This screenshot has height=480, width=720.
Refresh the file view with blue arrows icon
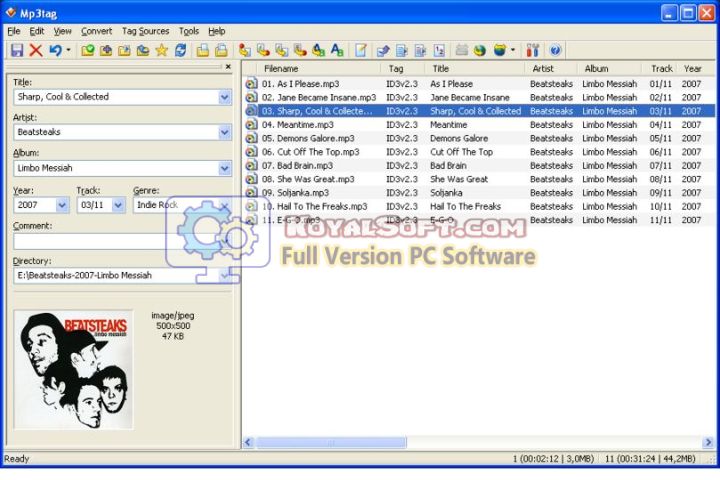click(x=180, y=50)
